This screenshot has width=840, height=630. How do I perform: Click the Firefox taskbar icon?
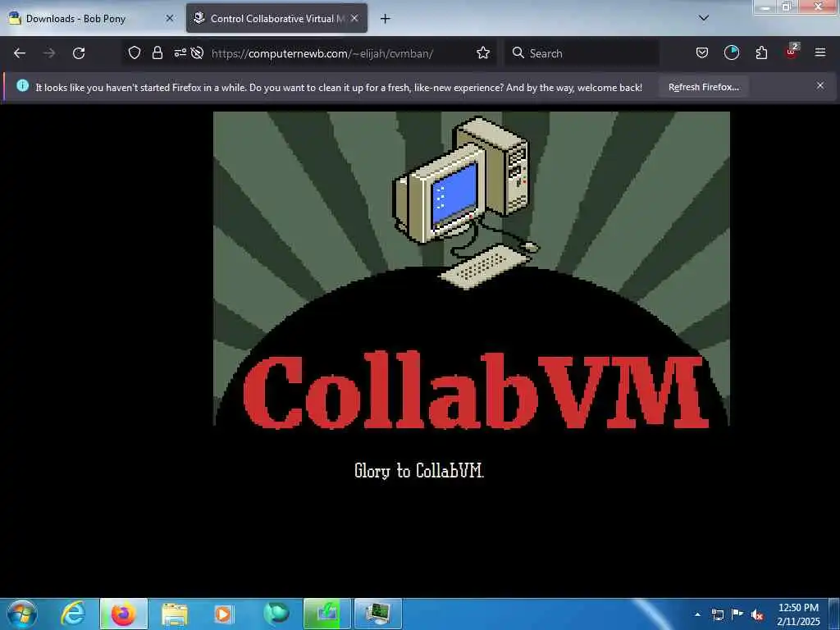pos(124,614)
